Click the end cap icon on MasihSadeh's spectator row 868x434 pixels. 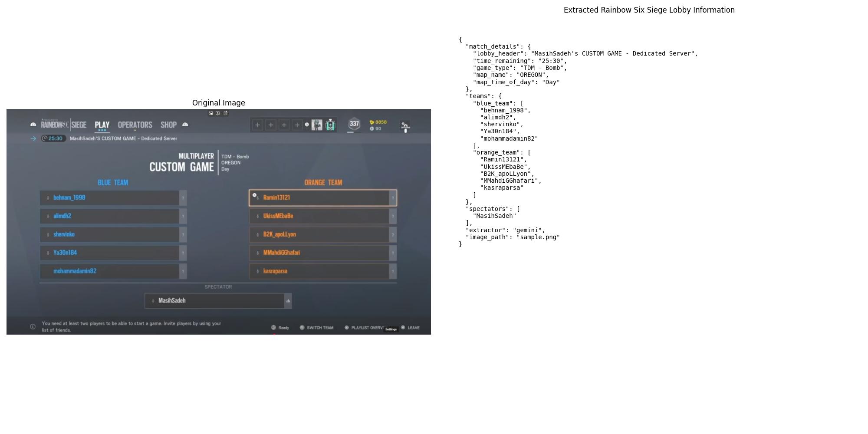[x=288, y=301]
